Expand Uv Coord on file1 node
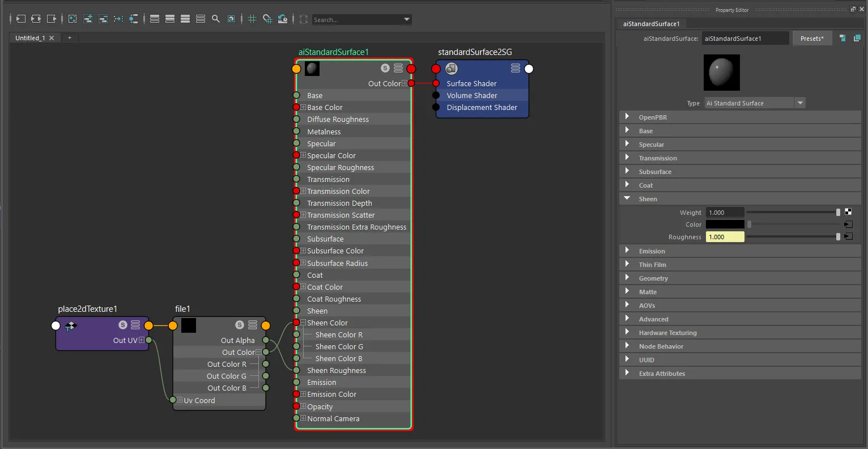 (180, 400)
